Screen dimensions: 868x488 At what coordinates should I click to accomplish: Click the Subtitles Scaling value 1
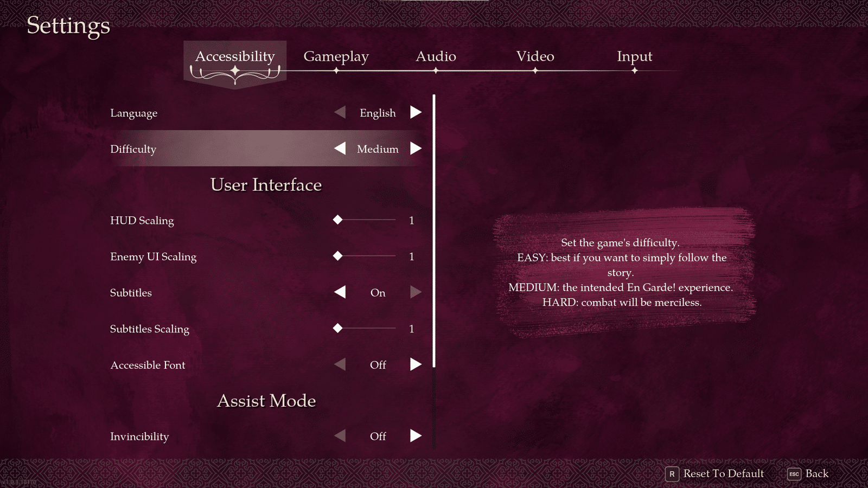pyautogui.click(x=412, y=329)
